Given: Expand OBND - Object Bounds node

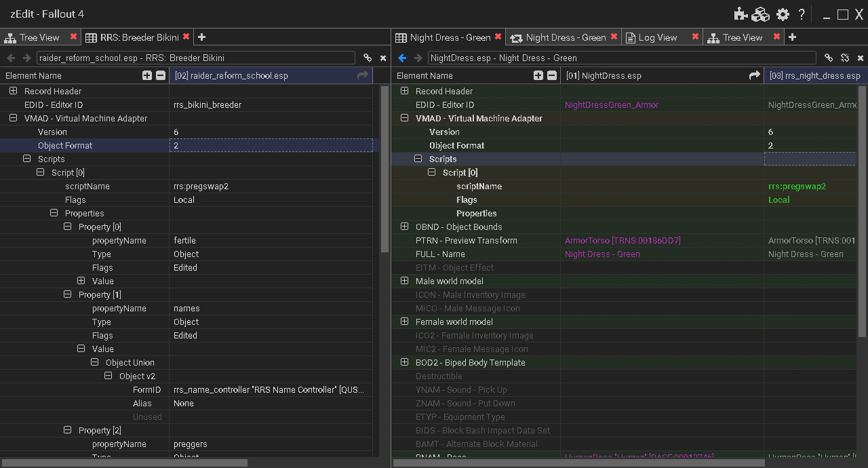Looking at the screenshot, I should [405, 227].
